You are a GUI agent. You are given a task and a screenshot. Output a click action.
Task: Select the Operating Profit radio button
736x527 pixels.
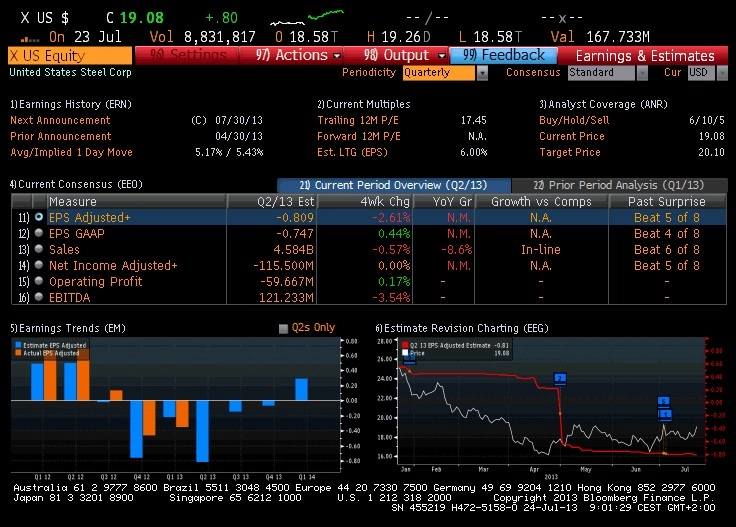[x=39, y=281]
